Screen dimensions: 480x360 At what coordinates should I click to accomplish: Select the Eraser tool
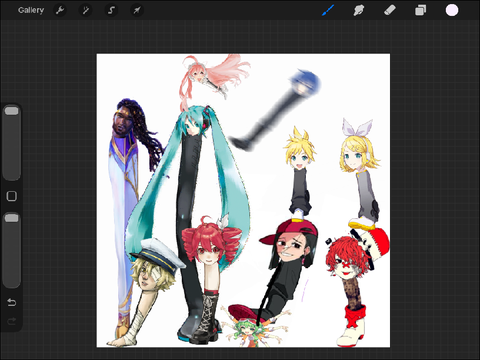click(x=390, y=10)
